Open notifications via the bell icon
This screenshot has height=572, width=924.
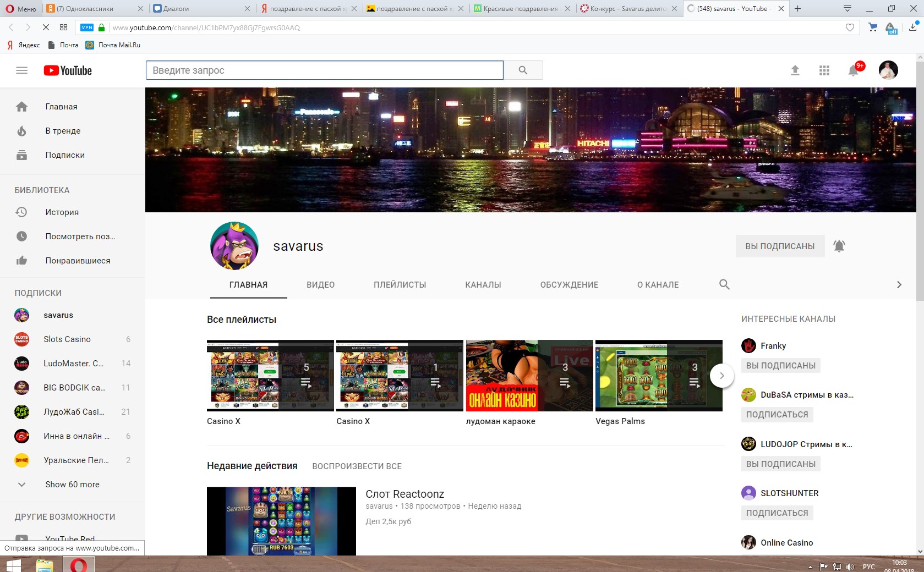(854, 70)
